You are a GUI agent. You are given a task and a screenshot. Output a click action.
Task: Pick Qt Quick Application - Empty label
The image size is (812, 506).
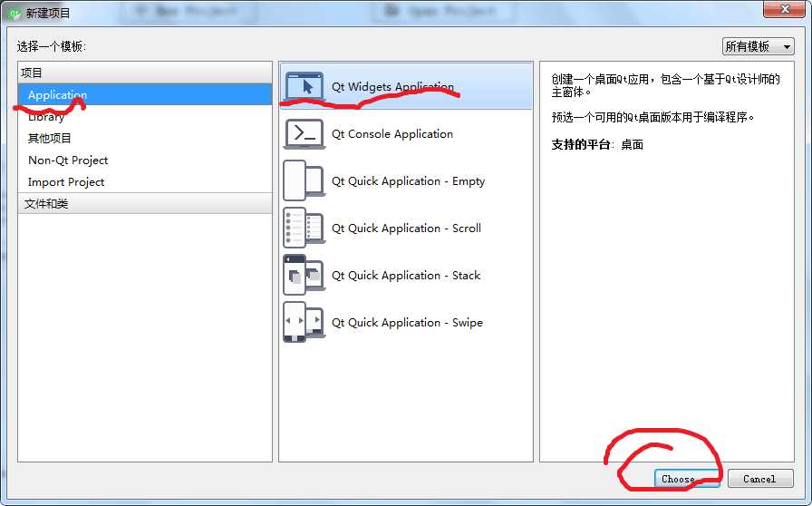[x=408, y=181]
